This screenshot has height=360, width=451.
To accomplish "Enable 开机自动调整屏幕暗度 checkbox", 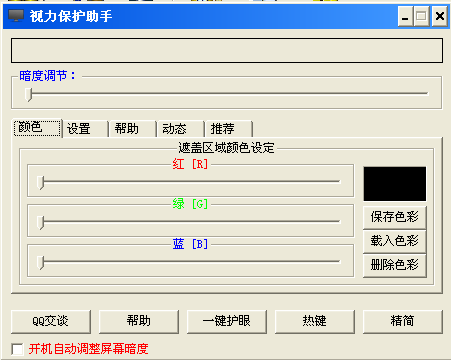I will [17, 349].
